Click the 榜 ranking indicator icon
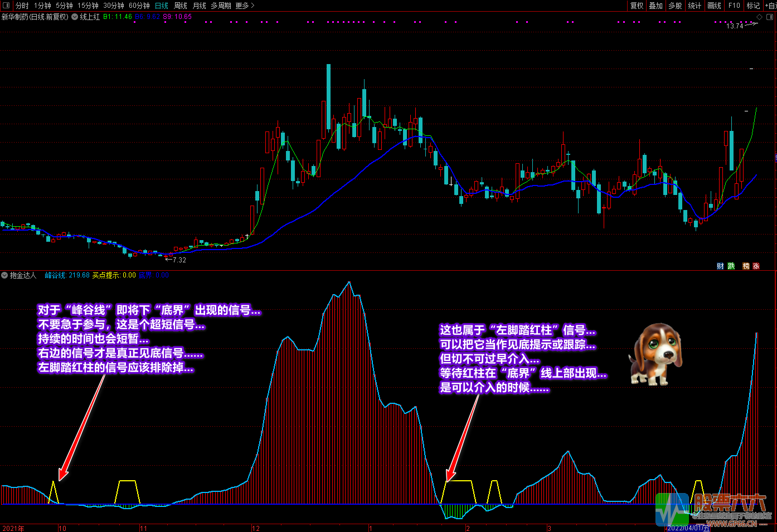The image size is (777, 532). pyautogui.click(x=746, y=266)
